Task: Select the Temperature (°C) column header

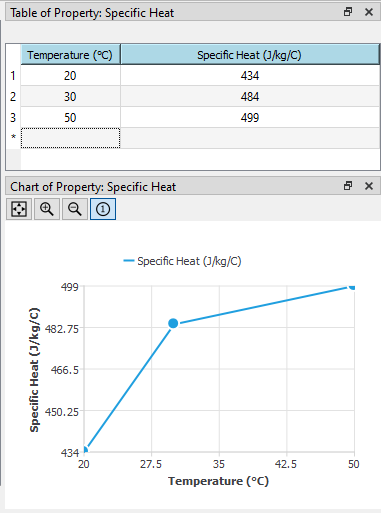Action: [x=70, y=55]
